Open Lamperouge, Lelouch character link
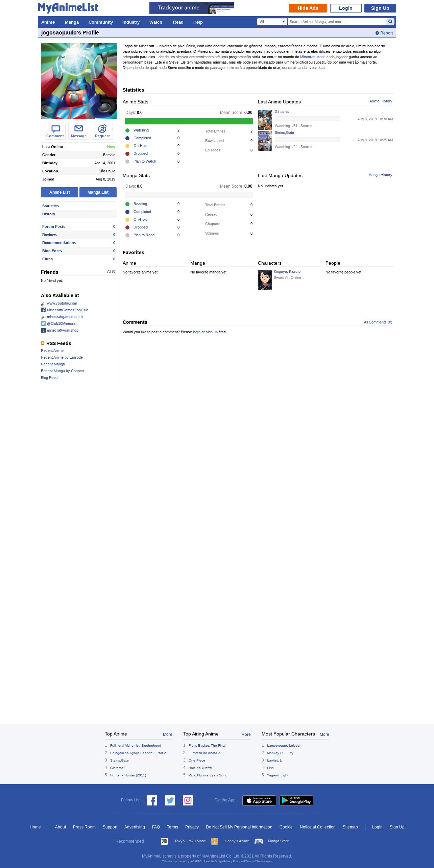The height and width of the screenshot is (868, 434). pos(284,745)
